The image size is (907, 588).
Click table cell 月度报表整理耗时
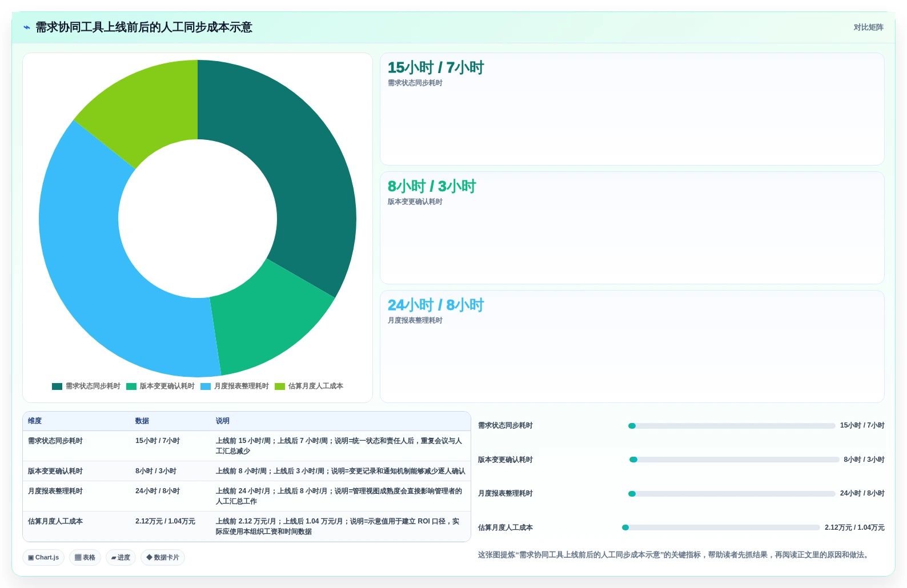click(x=55, y=491)
